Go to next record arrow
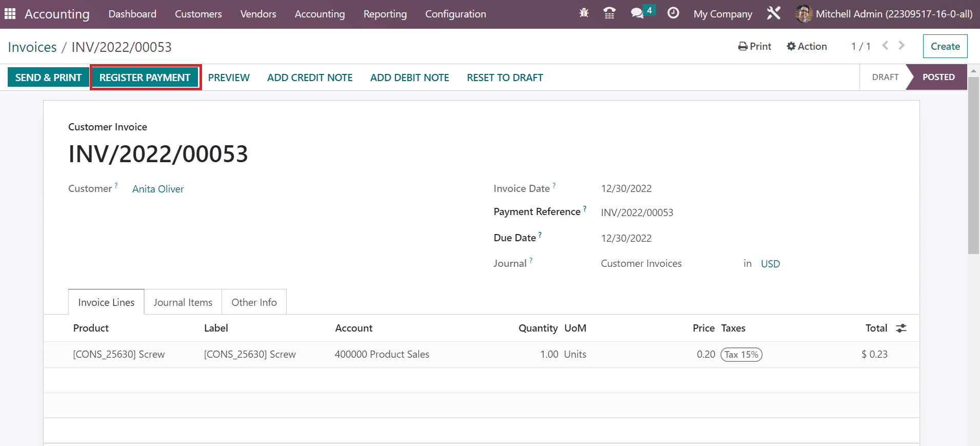The height and width of the screenshot is (446, 980). tap(902, 46)
